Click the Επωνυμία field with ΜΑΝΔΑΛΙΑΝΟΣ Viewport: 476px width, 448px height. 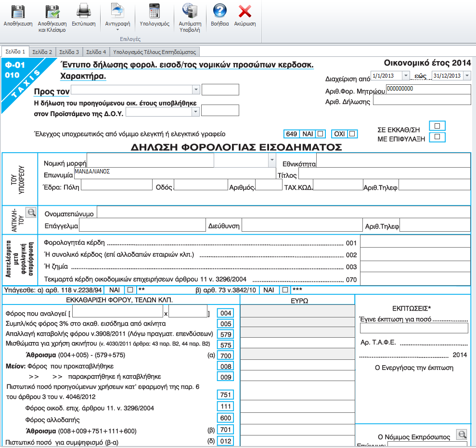pyautogui.click(x=175, y=173)
